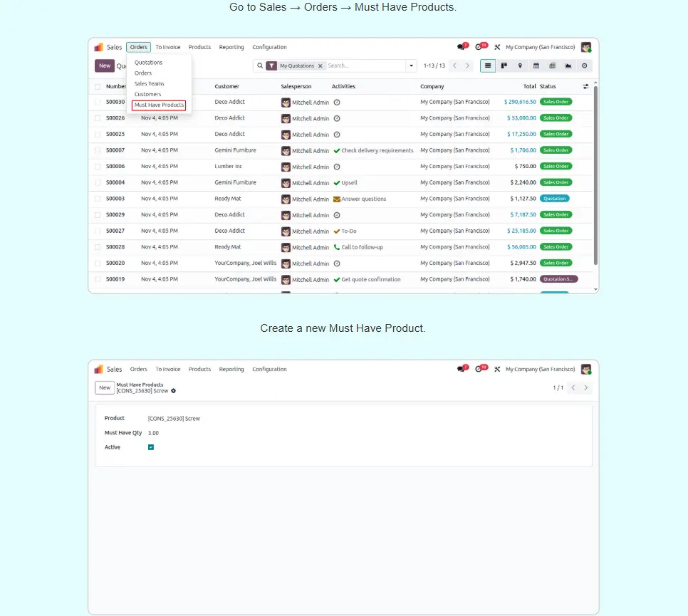Remove the My Quotations filter tag
Screen dimensions: 688x616
[320, 66]
